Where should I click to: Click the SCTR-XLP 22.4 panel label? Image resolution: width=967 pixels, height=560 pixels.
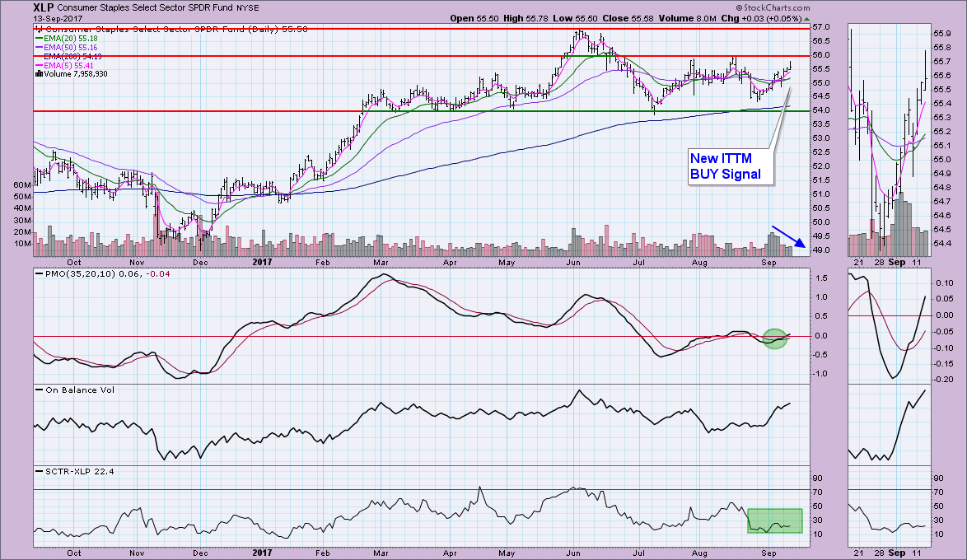coord(80,471)
